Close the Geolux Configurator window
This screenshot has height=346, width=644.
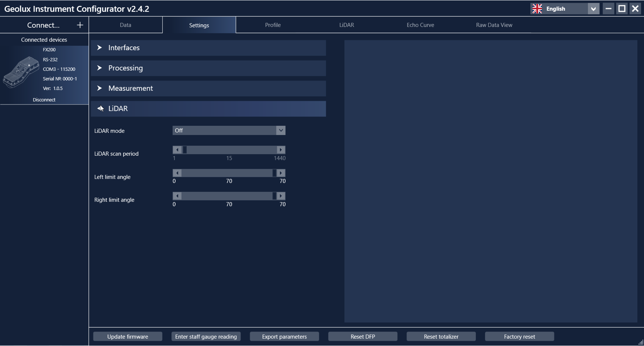click(x=635, y=9)
